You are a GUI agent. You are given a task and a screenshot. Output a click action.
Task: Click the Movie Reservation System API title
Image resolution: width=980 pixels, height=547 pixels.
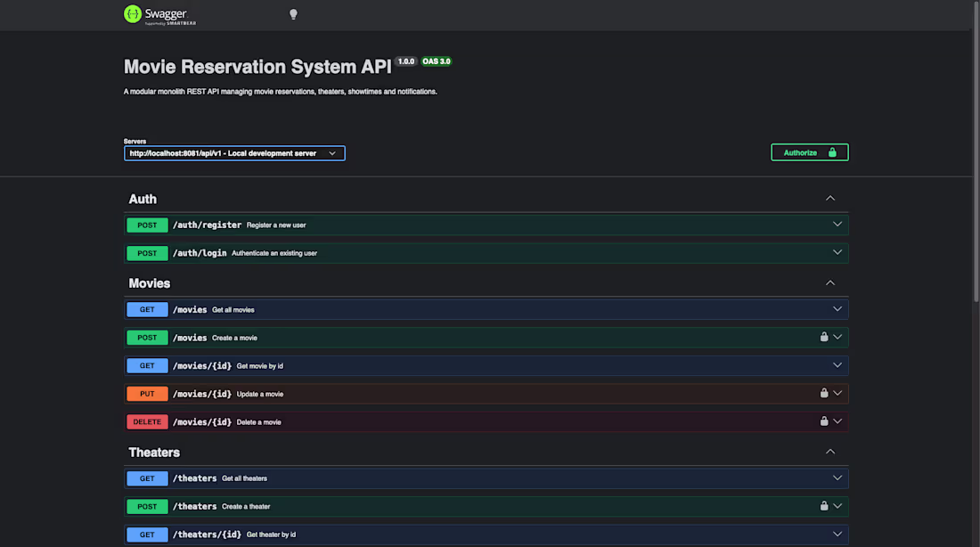(257, 67)
